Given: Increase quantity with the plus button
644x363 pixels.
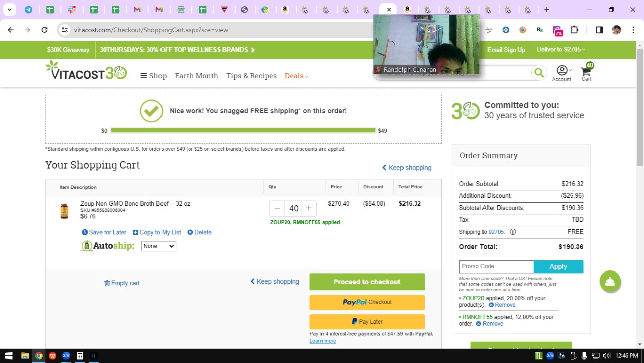Looking at the screenshot, I should 309,208.
